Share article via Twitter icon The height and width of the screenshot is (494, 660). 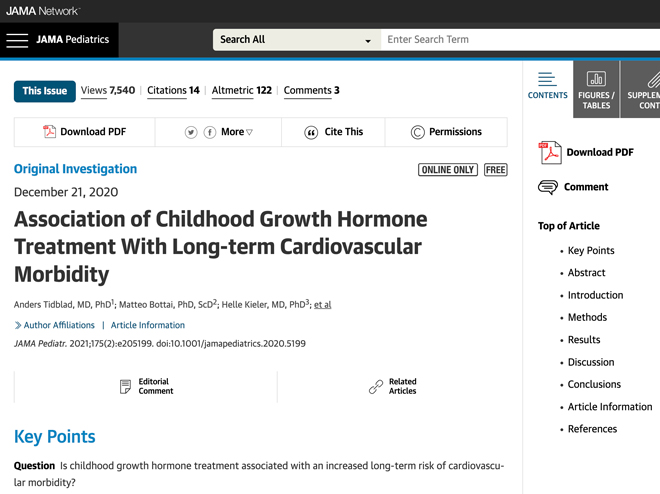click(x=191, y=133)
